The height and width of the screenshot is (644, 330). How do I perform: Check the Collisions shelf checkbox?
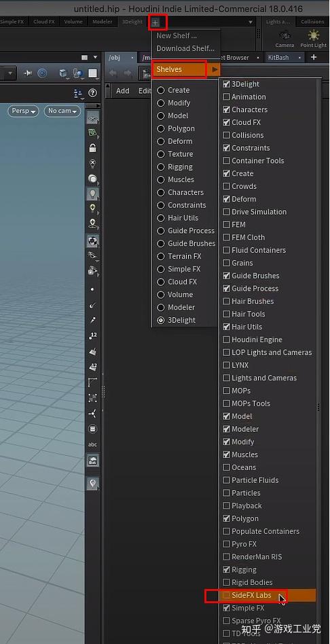[226, 135]
